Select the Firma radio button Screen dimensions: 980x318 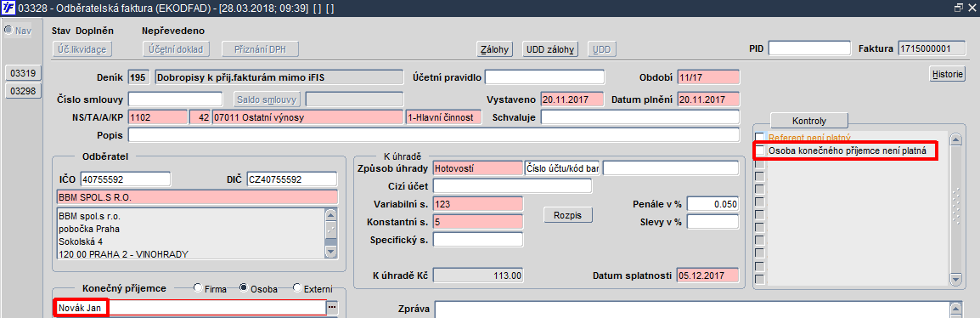point(198,288)
